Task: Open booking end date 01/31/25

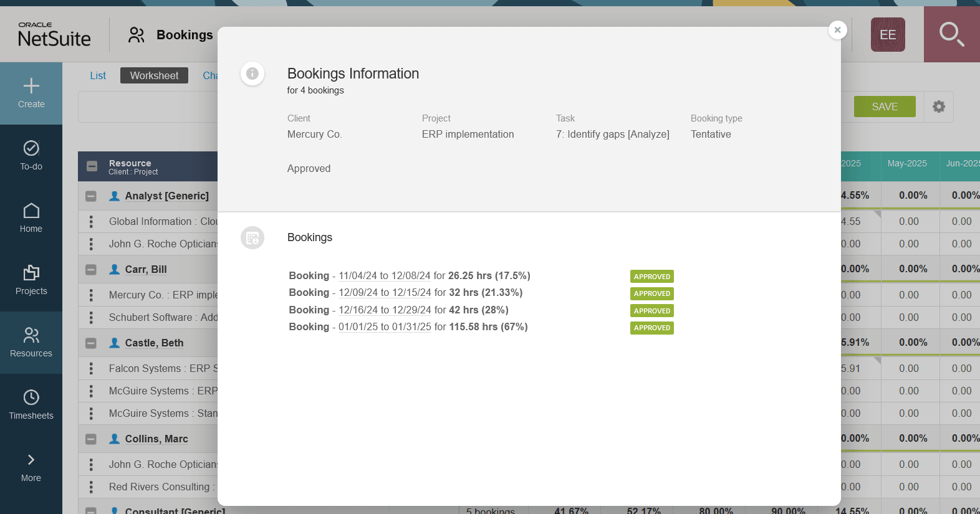Action: click(x=411, y=326)
